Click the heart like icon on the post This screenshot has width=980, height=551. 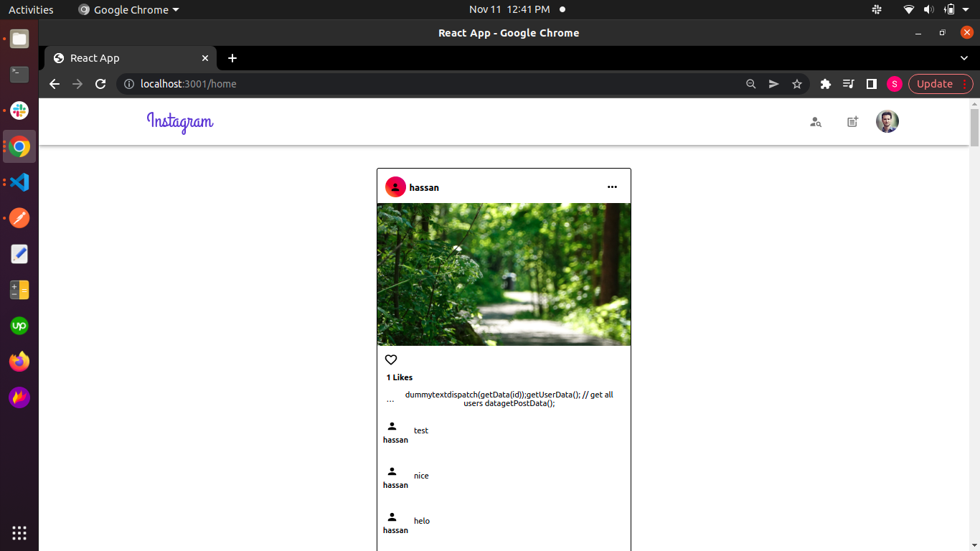[x=391, y=360]
